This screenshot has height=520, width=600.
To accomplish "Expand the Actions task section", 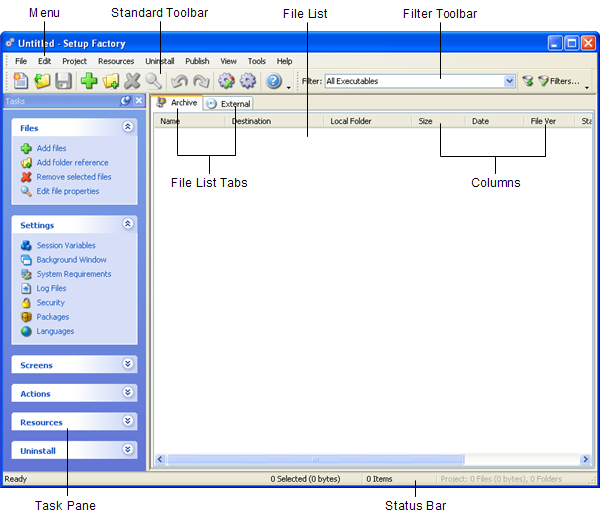I will [127, 393].
